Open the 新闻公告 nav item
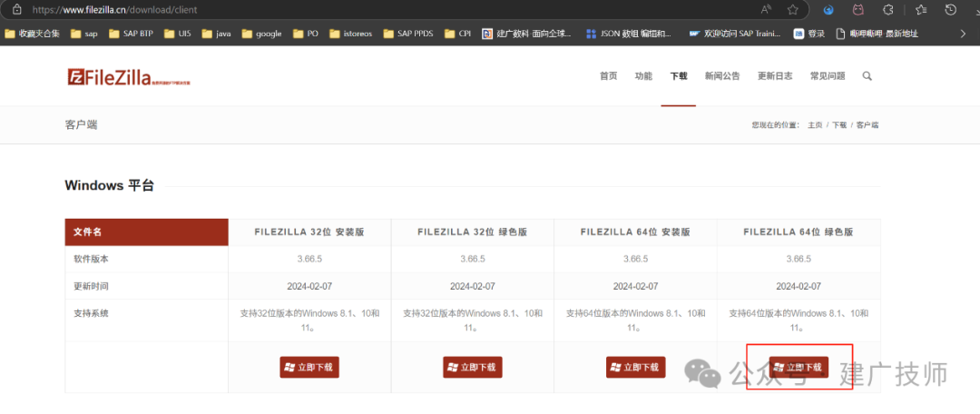The width and height of the screenshot is (980, 414). coord(722,76)
